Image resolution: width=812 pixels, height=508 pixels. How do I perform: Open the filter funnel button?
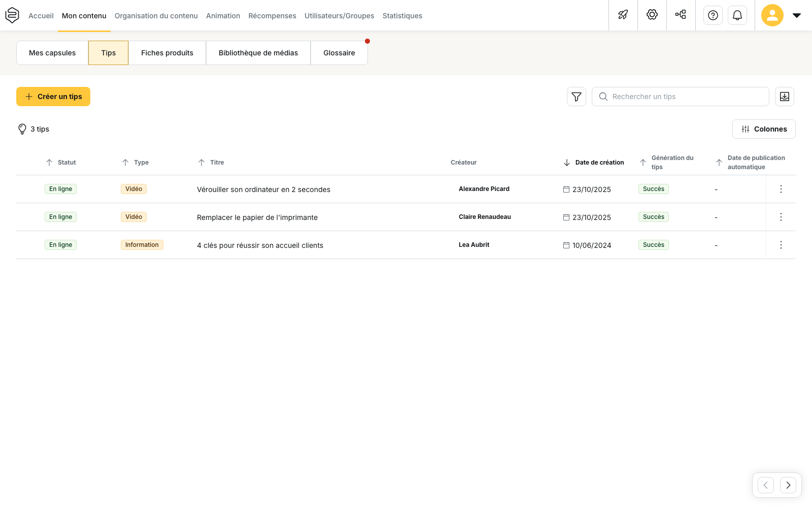[577, 97]
